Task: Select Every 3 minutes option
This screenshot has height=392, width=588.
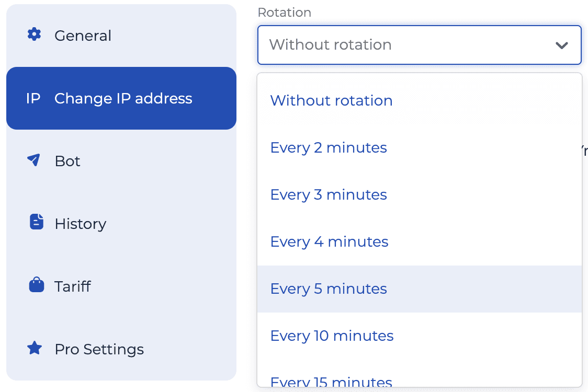Action: 329,194
